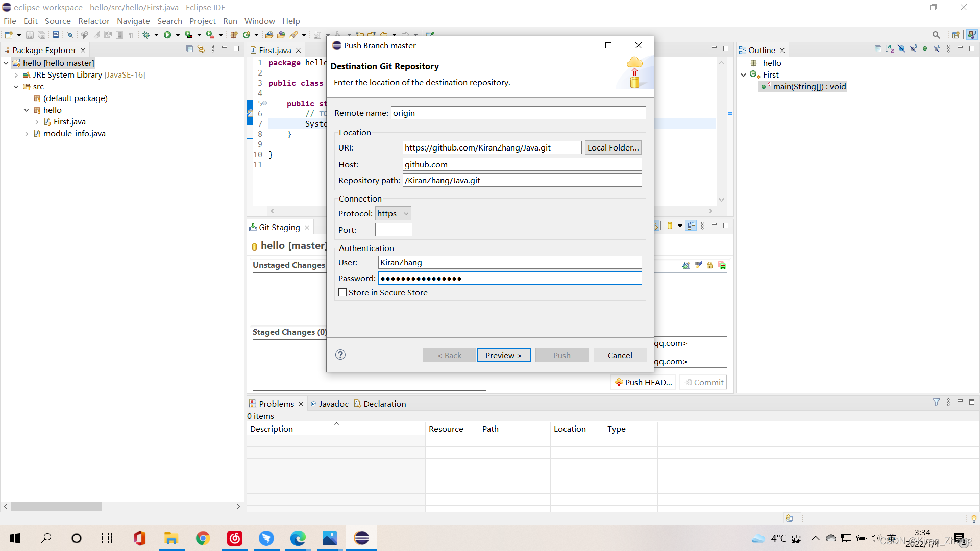Screen dimensions: 980x551
Task: Open the Filters icon in Problems view
Action: (937, 403)
